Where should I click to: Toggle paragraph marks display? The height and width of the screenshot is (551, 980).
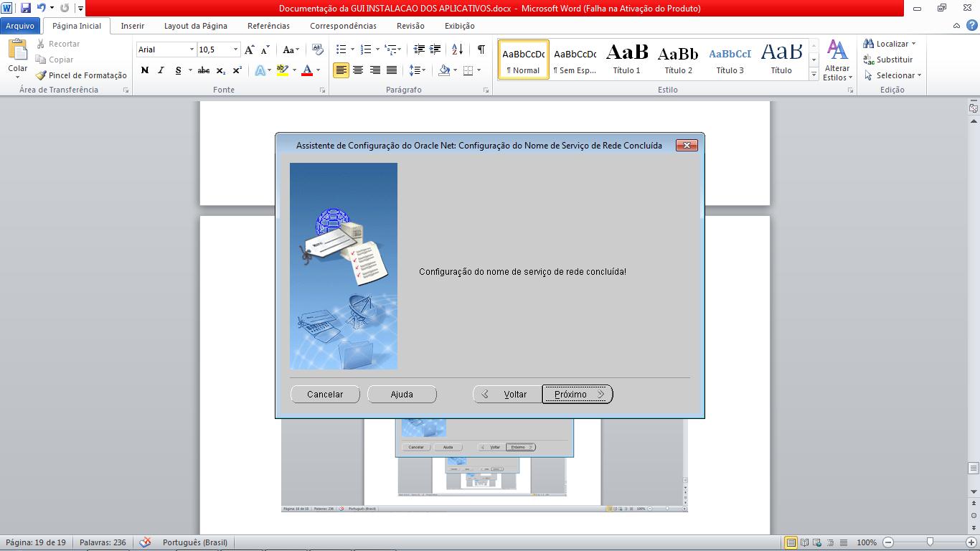[x=479, y=50]
